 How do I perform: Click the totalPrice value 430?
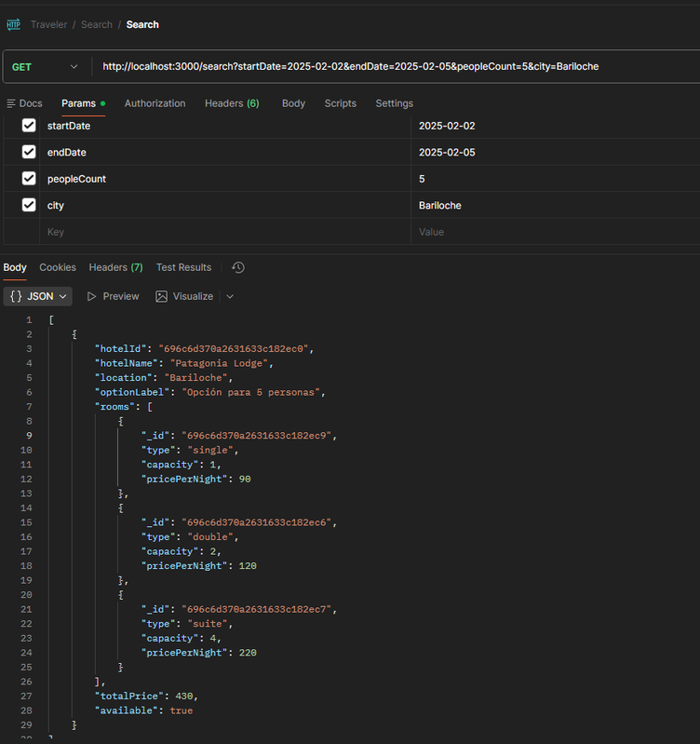tap(184, 697)
